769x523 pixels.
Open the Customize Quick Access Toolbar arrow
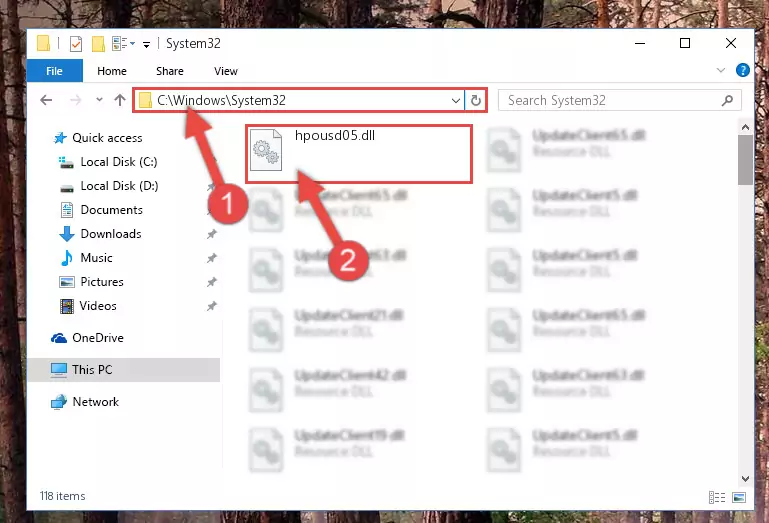point(146,45)
